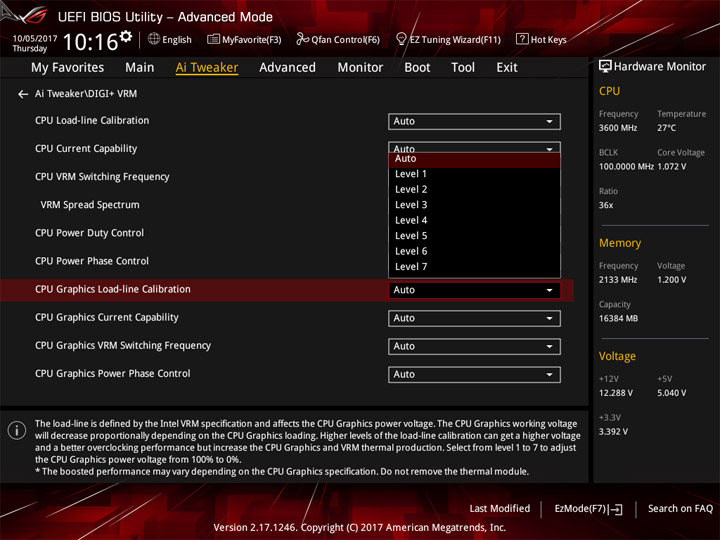Open the CPU Graphics Current Capability dropdown
The width and height of the screenshot is (720, 540).
tap(474, 318)
